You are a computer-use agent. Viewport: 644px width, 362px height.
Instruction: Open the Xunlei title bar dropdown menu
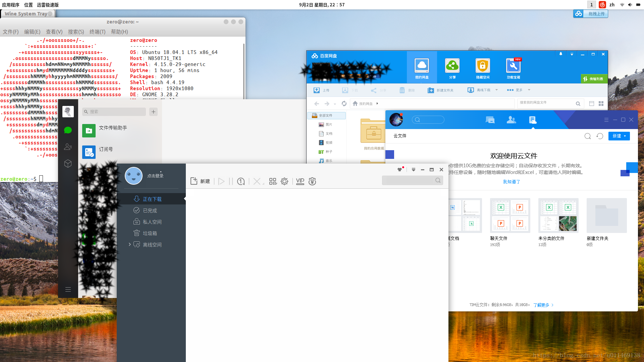[x=414, y=170]
